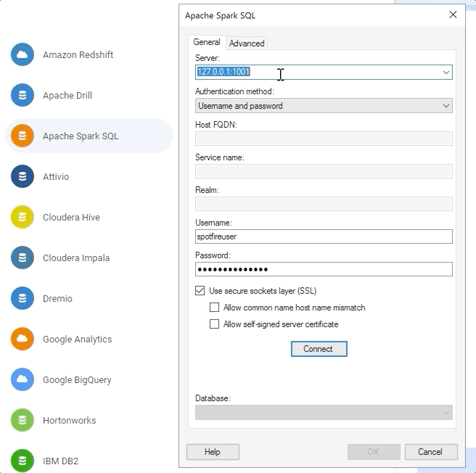The width and height of the screenshot is (476, 473).
Task: Open the Database dropdown
Action: tap(324, 412)
